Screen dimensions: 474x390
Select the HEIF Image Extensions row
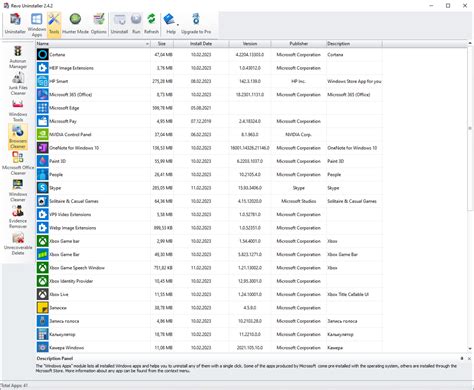click(x=209, y=68)
